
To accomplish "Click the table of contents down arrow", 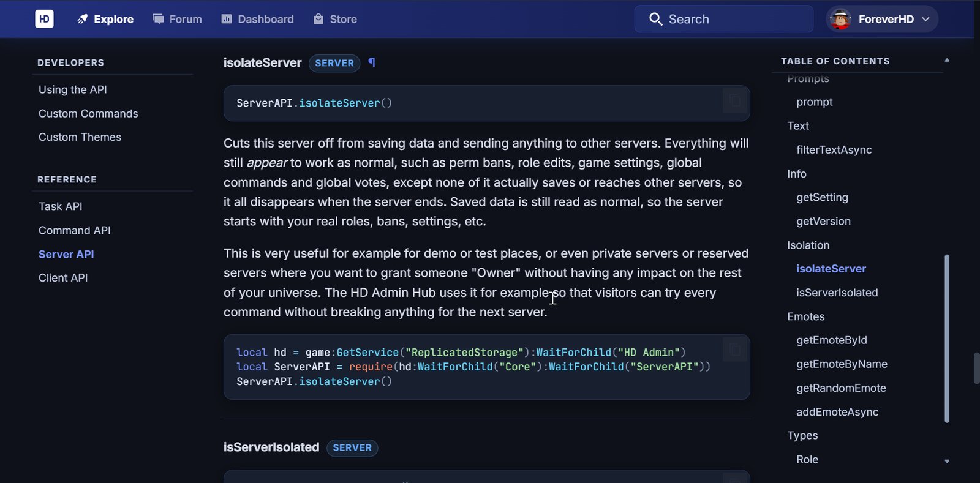I will 947,461.
